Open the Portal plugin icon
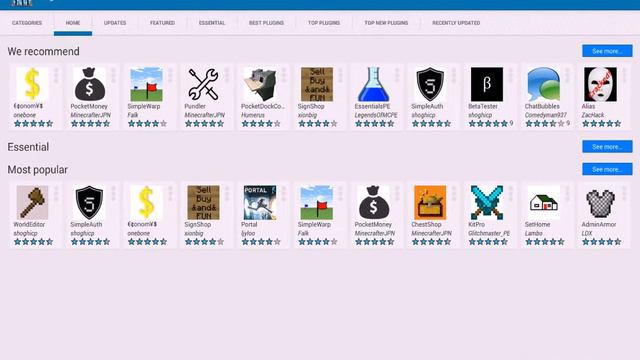Viewport: 640px width, 360px height. [260, 202]
